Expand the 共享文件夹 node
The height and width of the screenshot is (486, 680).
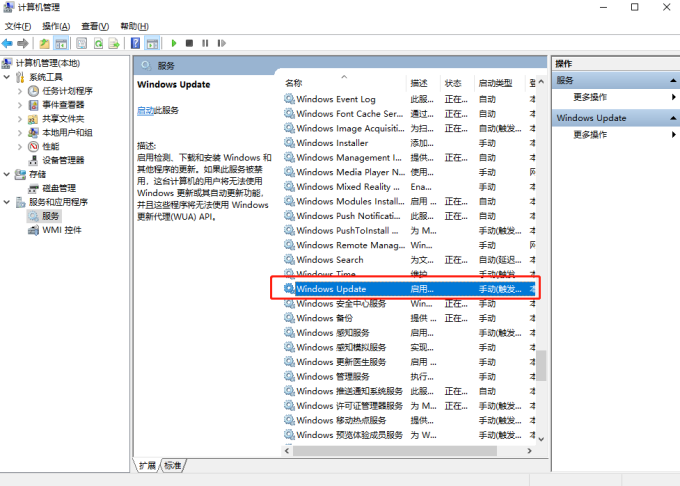tap(20, 119)
